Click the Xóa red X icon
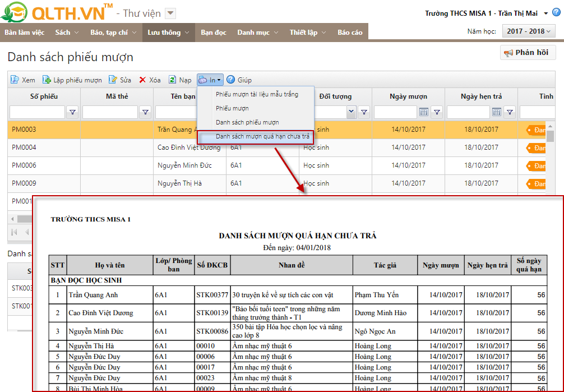The height and width of the screenshot is (392, 564). click(143, 80)
